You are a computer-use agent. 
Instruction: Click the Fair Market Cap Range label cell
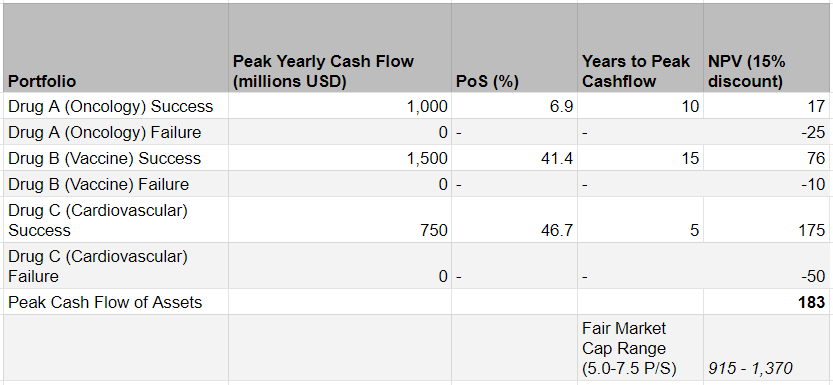pos(641,348)
